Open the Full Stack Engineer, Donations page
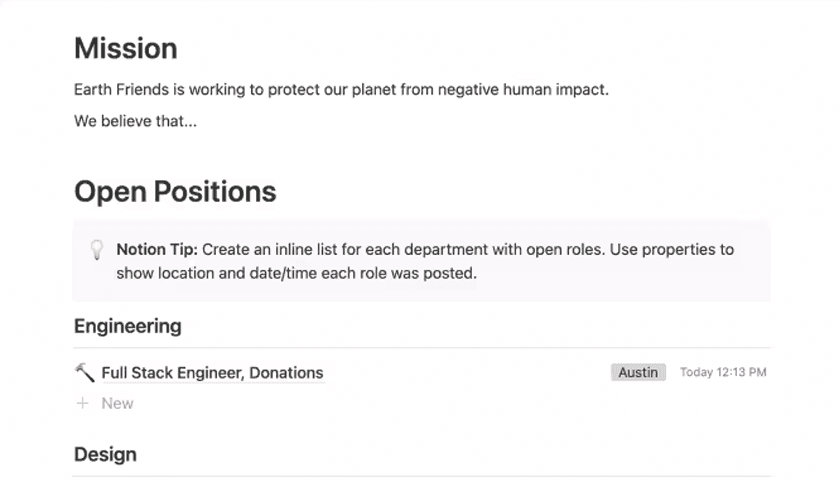The width and height of the screenshot is (840, 480). [x=212, y=373]
